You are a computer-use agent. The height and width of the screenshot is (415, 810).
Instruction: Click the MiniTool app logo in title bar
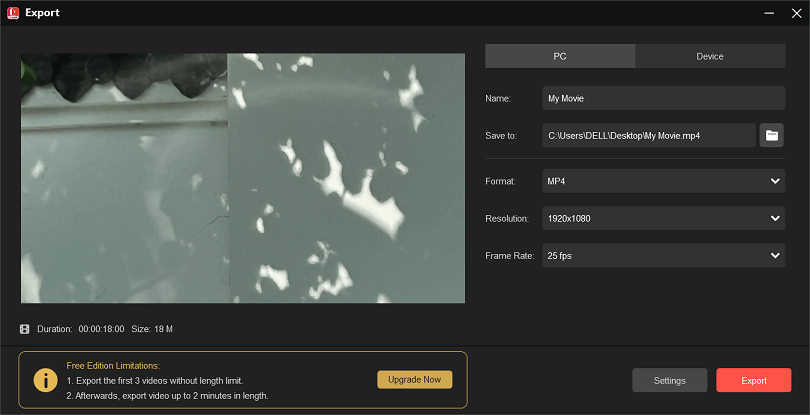click(14, 13)
